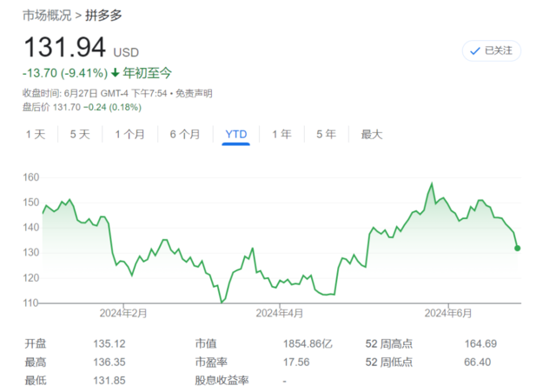This screenshot has height=392, width=556.
Task: Click the 52 周低点 value 66.40
Action: pos(477,362)
